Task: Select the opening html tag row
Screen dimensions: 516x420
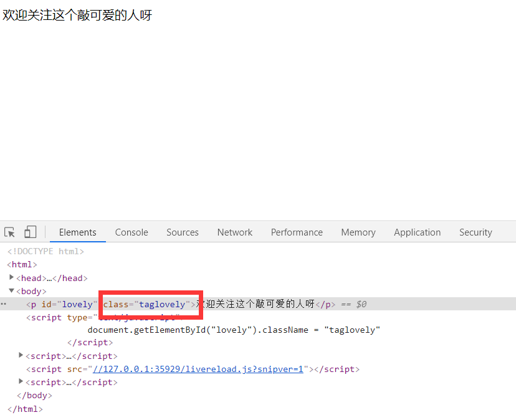Action: [x=22, y=265]
